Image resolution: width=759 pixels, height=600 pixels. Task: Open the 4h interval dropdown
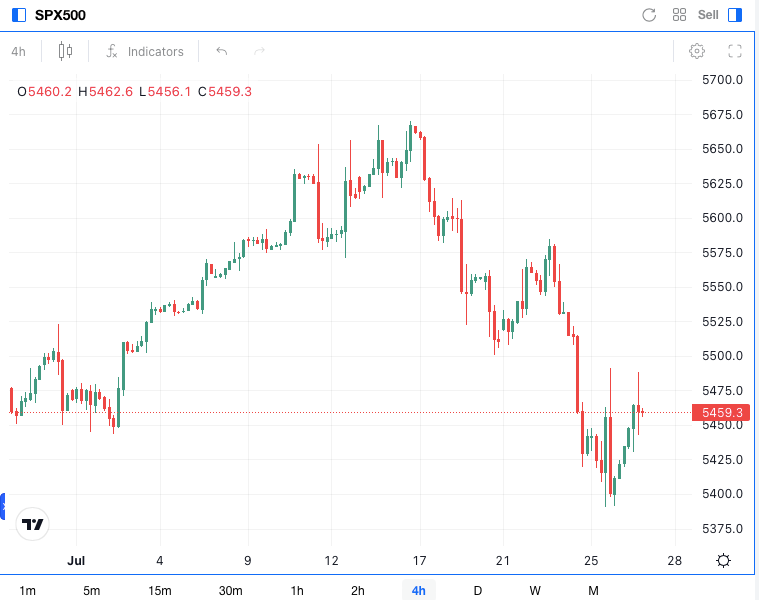tap(18, 51)
